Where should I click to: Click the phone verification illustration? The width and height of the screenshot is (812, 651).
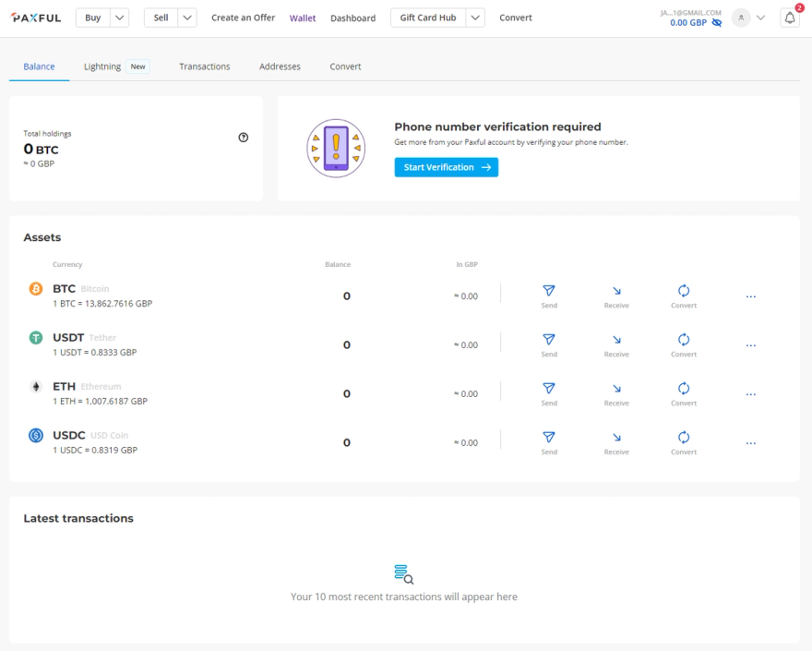(x=336, y=149)
